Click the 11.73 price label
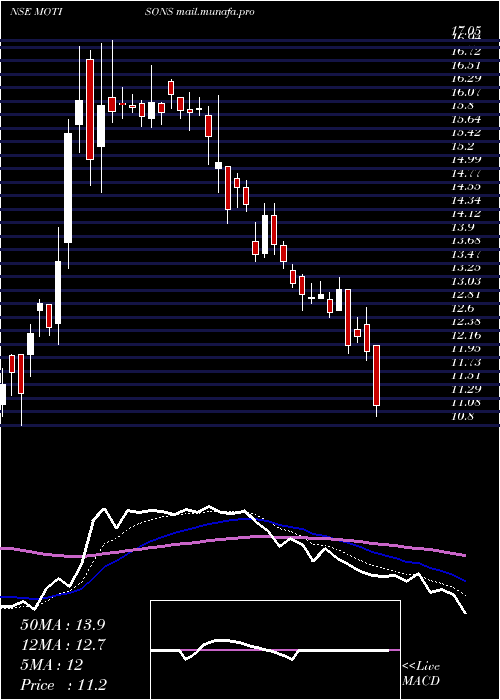The height and width of the screenshot is (700, 500). tap(466, 362)
